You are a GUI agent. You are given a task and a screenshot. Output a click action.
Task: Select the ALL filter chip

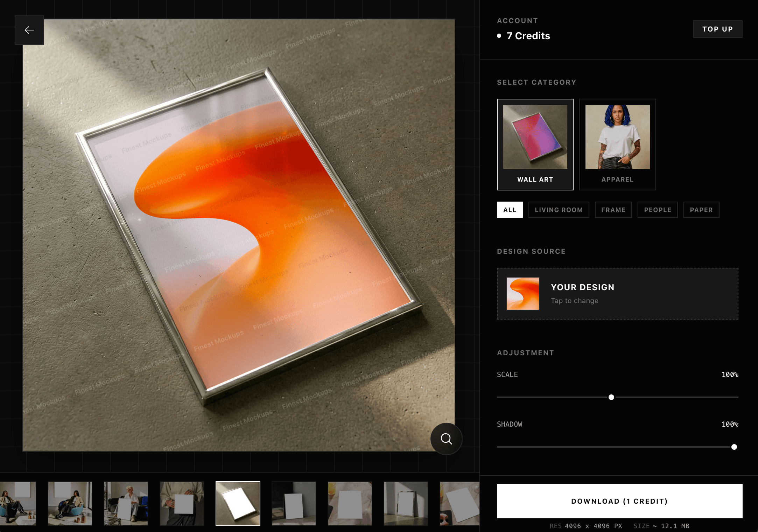pyautogui.click(x=510, y=210)
